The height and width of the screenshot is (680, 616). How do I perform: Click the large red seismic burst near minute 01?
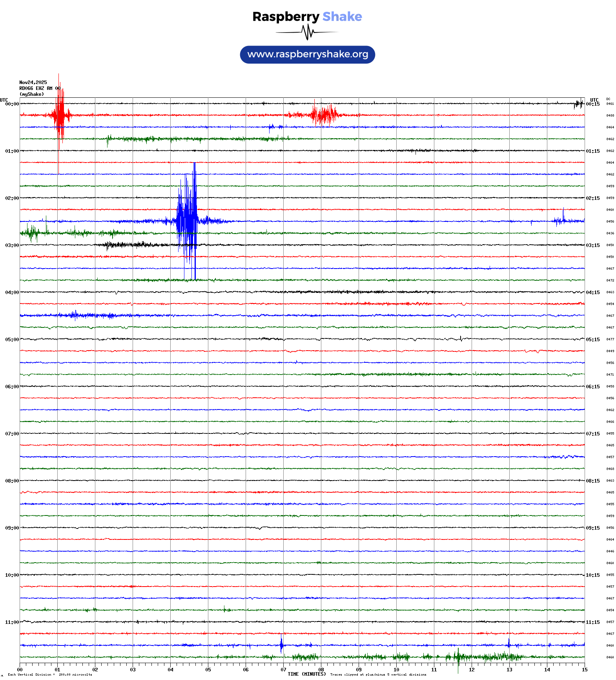click(x=60, y=115)
